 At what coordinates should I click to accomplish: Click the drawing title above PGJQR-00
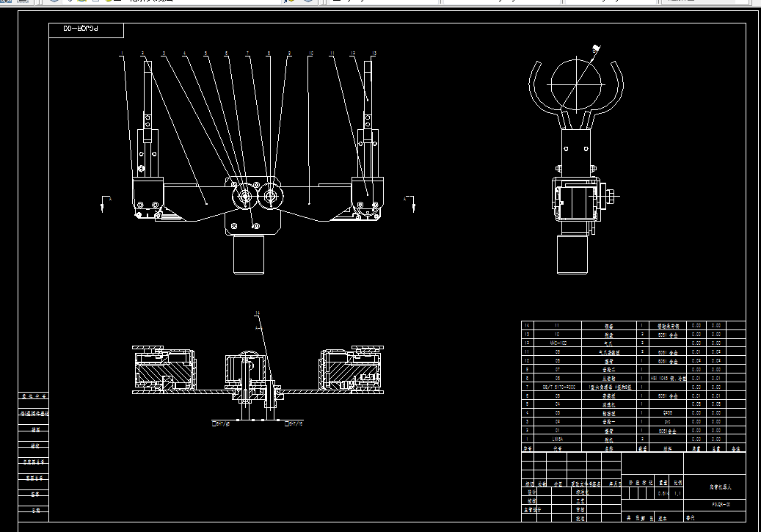click(x=720, y=487)
